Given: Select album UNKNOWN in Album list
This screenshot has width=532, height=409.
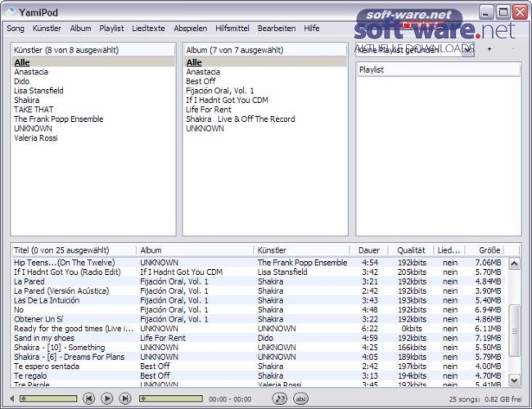Looking at the screenshot, I should [265, 128].
